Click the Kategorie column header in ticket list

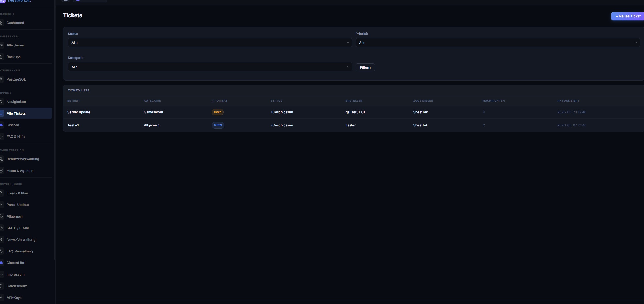point(152,101)
